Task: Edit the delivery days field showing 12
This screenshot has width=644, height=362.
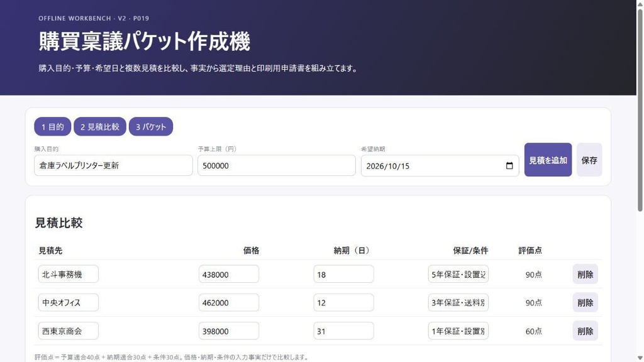Action: [x=343, y=302]
